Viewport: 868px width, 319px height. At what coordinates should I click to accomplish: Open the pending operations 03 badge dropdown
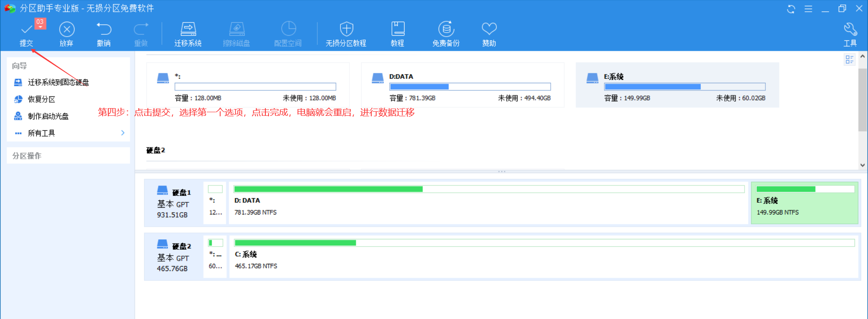tap(40, 24)
